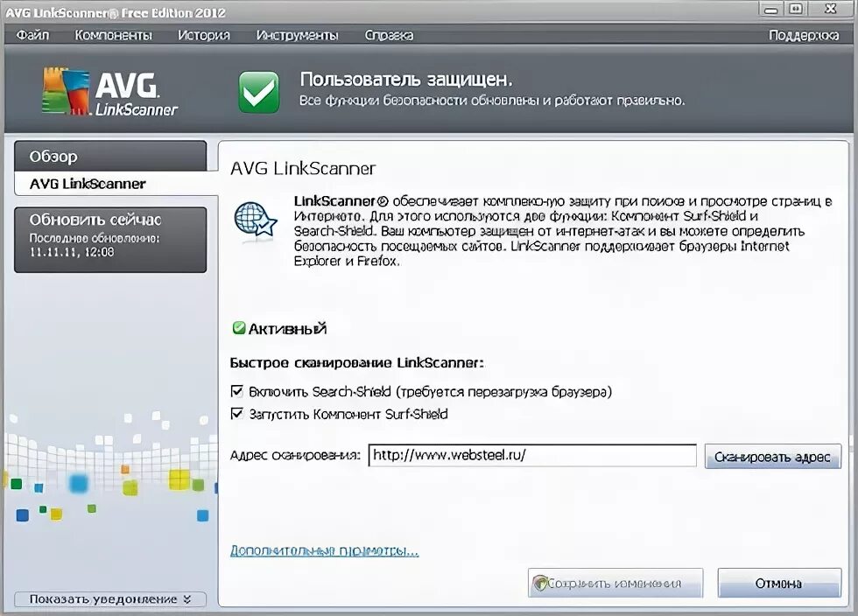Toggle Запустить Компонент Surf-Shield checkbox
The width and height of the screenshot is (858, 616).
237,413
